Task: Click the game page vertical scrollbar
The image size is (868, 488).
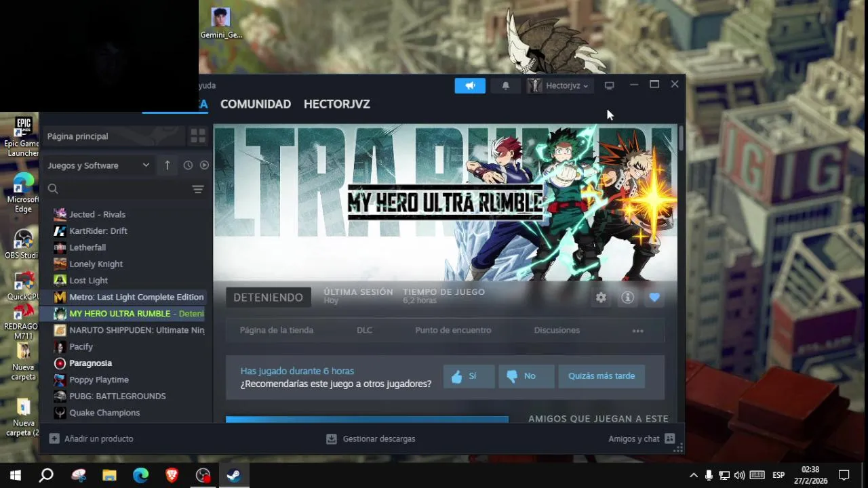Action: 681,138
